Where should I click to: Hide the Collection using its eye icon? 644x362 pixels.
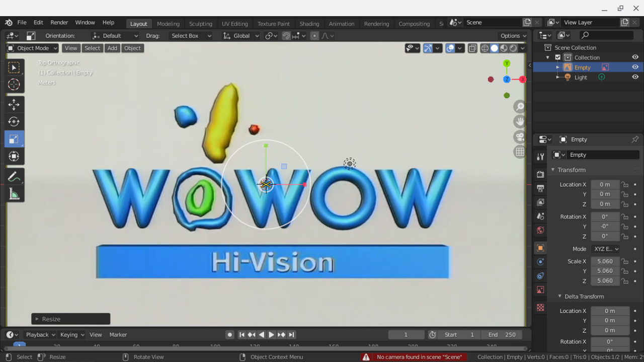pos(635,57)
